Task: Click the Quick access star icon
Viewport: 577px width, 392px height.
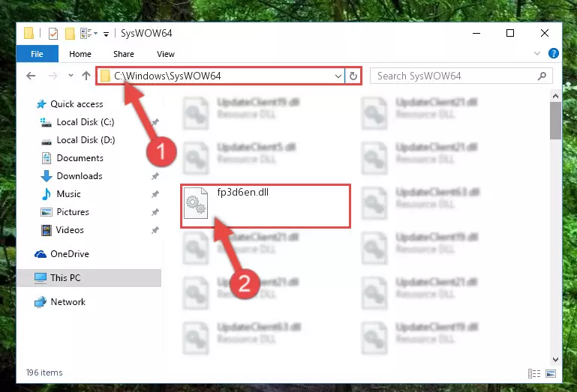Action: tap(41, 104)
